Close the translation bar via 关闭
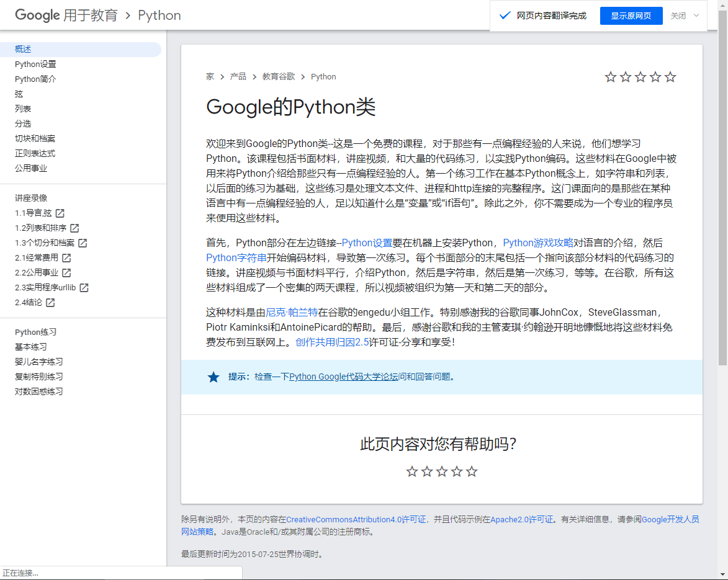Image resolution: width=728 pixels, height=580 pixels. [678, 16]
